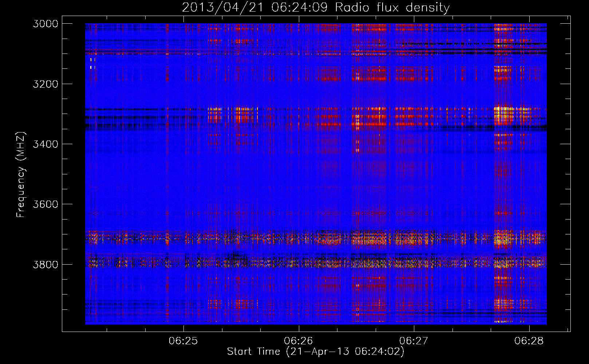Click the 06:28 time tick label

[x=529, y=341]
